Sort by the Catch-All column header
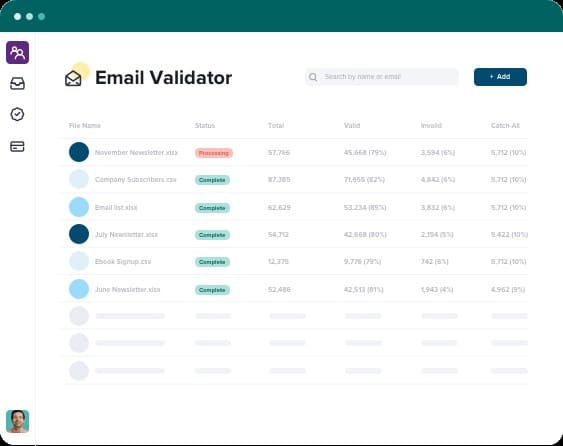Viewport: 563px width, 446px height. (505, 125)
